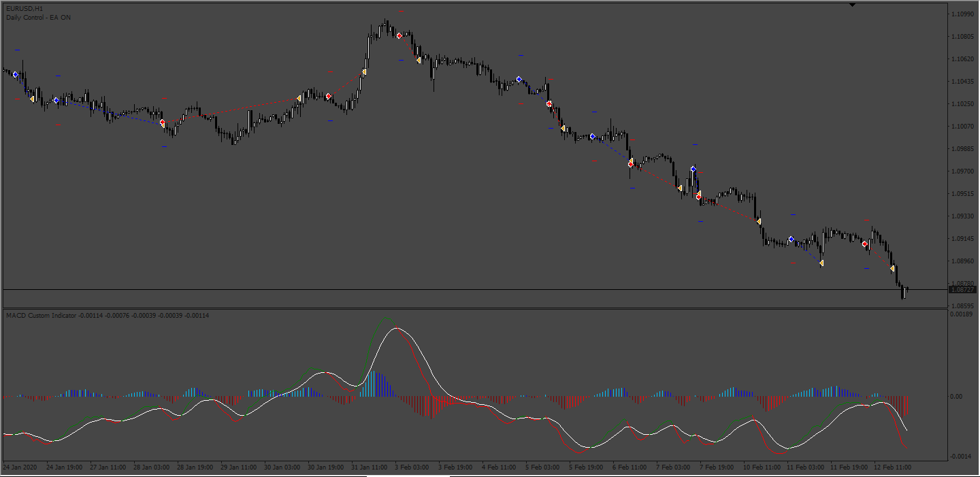Click the 0.00 MACD zero level label
This screenshot has height=477, width=980.
958,397
